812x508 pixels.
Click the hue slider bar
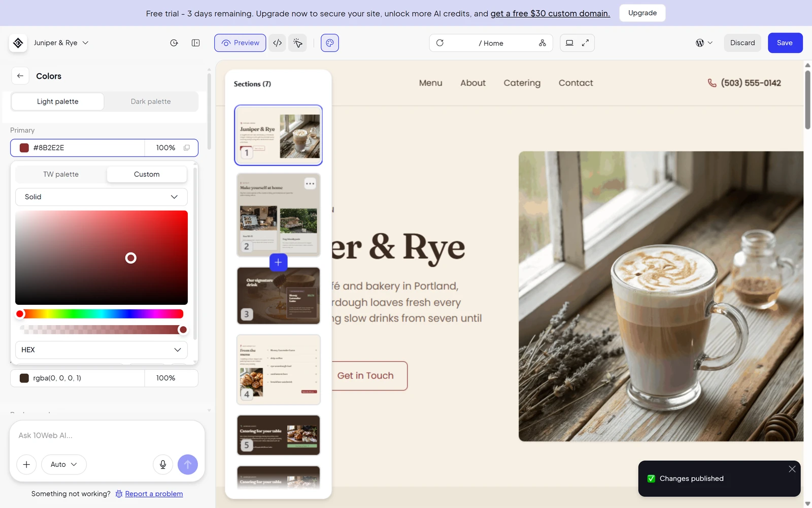[x=101, y=314]
